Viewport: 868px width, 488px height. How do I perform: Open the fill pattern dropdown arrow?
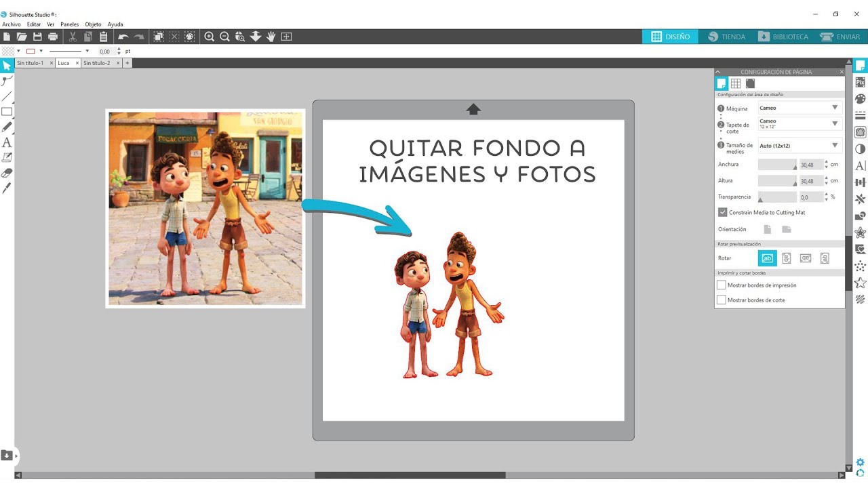(19, 51)
